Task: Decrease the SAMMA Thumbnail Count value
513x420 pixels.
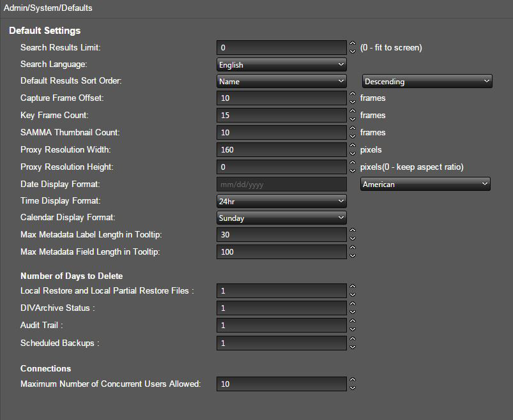Action: tap(353, 137)
